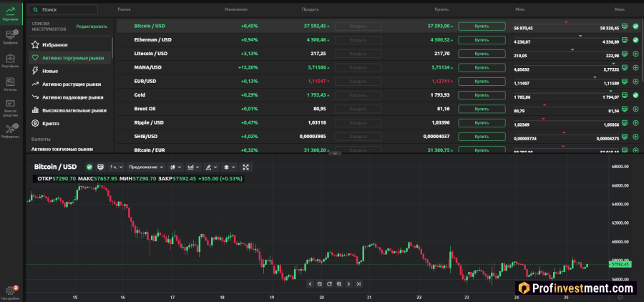Click Продать for MANA/USD
644x302 pixels.
click(x=358, y=67)
